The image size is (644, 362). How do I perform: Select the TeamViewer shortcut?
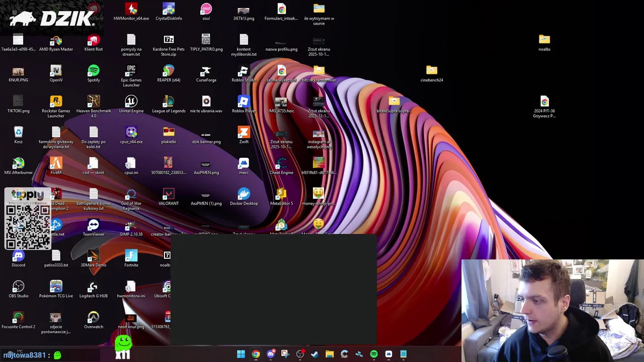tap(94, 228)
